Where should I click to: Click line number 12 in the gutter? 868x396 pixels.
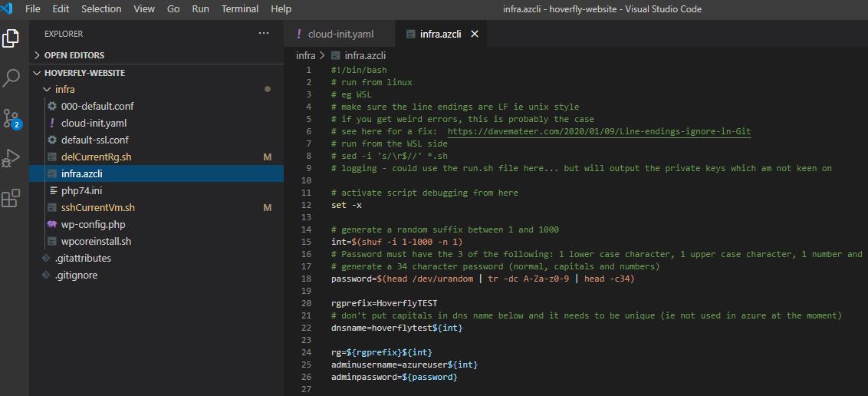point(307,205)
